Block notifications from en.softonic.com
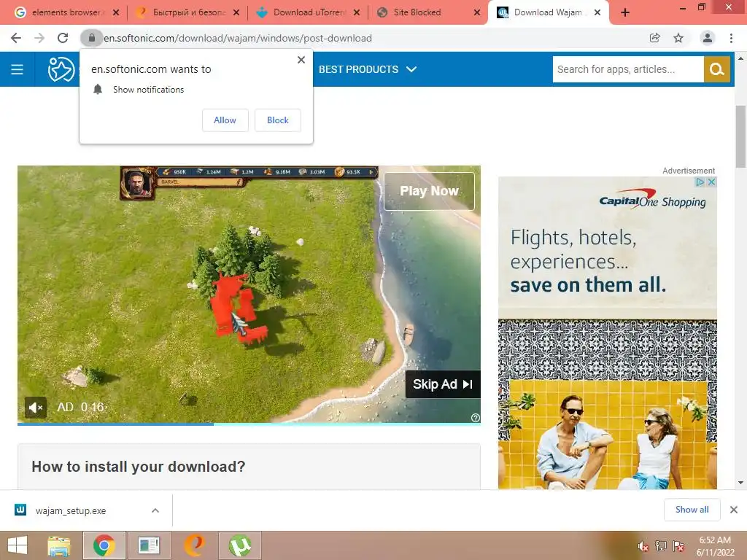 click(278, 120)
